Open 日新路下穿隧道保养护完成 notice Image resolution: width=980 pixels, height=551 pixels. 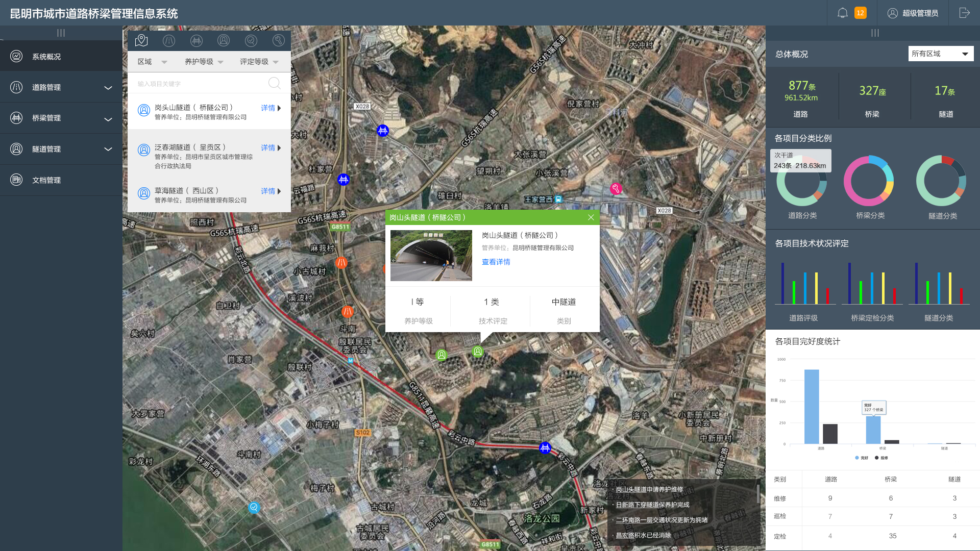(652, 505)
